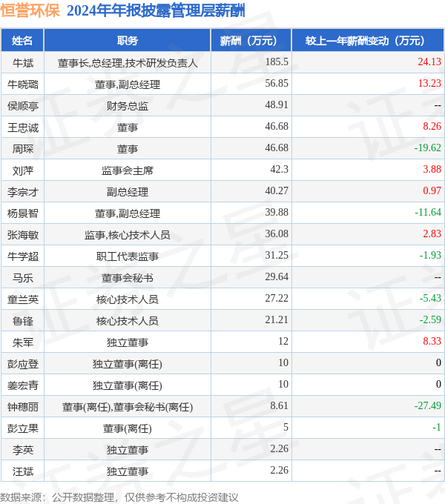Screen dimensions: 445x504
Task: Click the 财务总监 position cell
Action: pos(128,106)
